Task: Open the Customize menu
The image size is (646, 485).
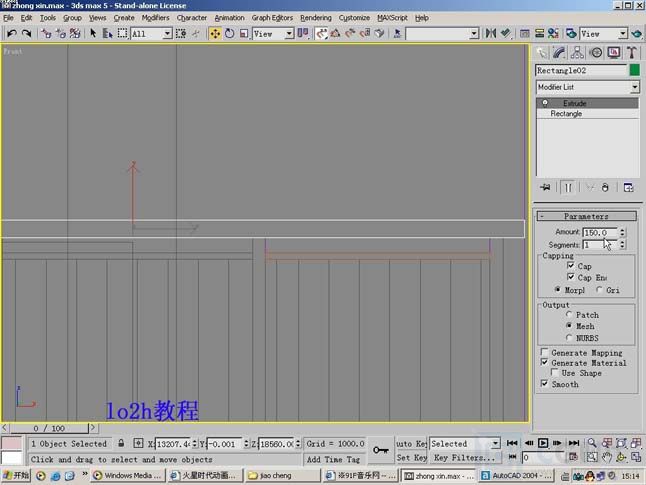Action: click(354, 18)
